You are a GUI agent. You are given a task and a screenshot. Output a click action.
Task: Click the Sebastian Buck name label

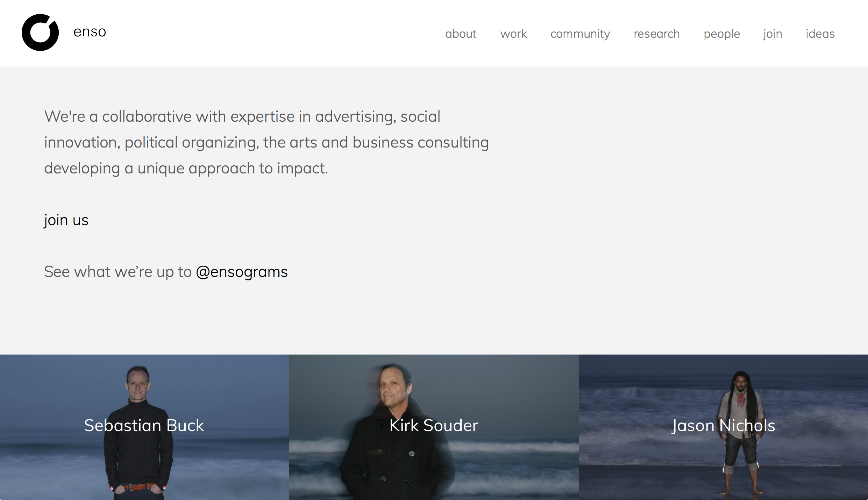(144, 426)
